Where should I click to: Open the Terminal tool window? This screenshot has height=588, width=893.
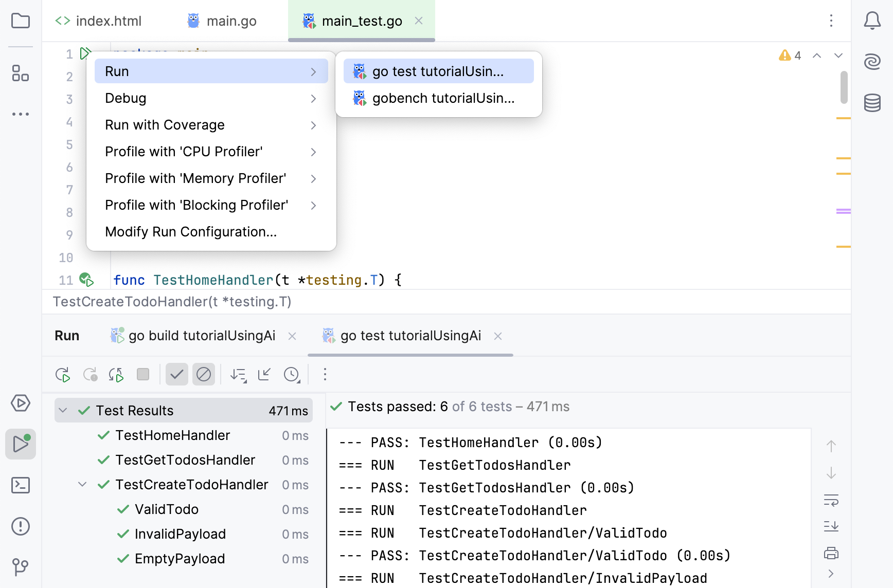pyautogui.click(x=21, y=485)
